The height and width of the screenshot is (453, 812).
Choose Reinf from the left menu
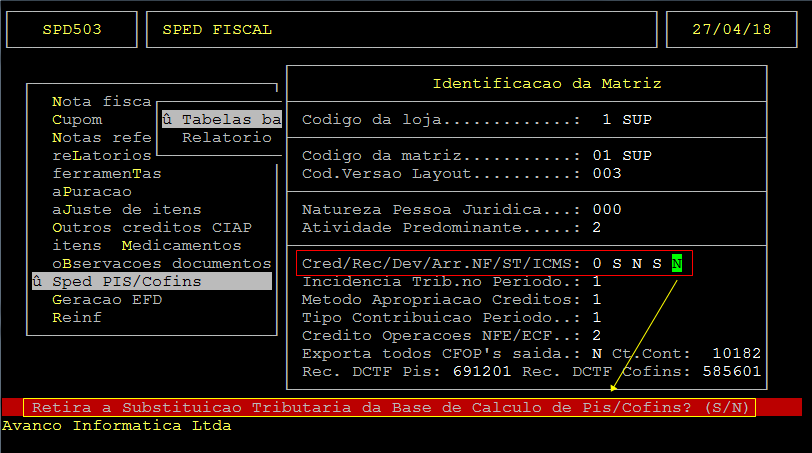[x=72, y=317]
